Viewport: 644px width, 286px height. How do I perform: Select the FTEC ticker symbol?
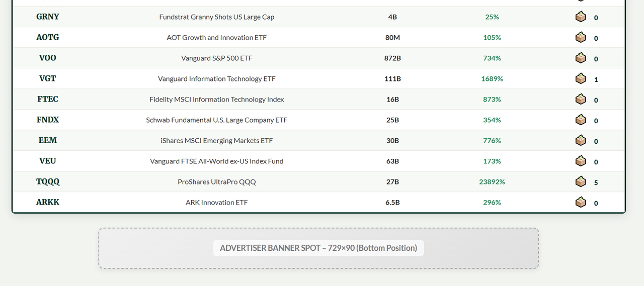tap(48, 99)
